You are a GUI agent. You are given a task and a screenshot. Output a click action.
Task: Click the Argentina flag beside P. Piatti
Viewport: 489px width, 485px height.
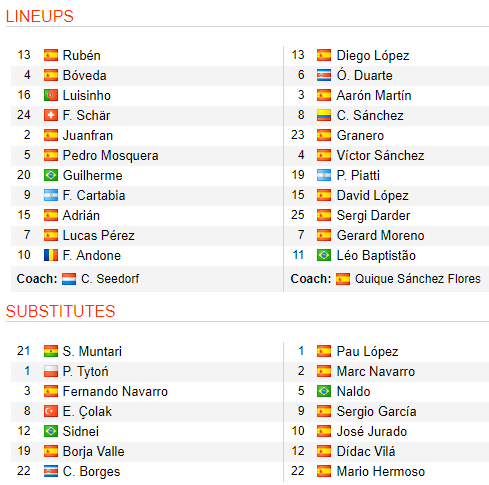[324, 175]
